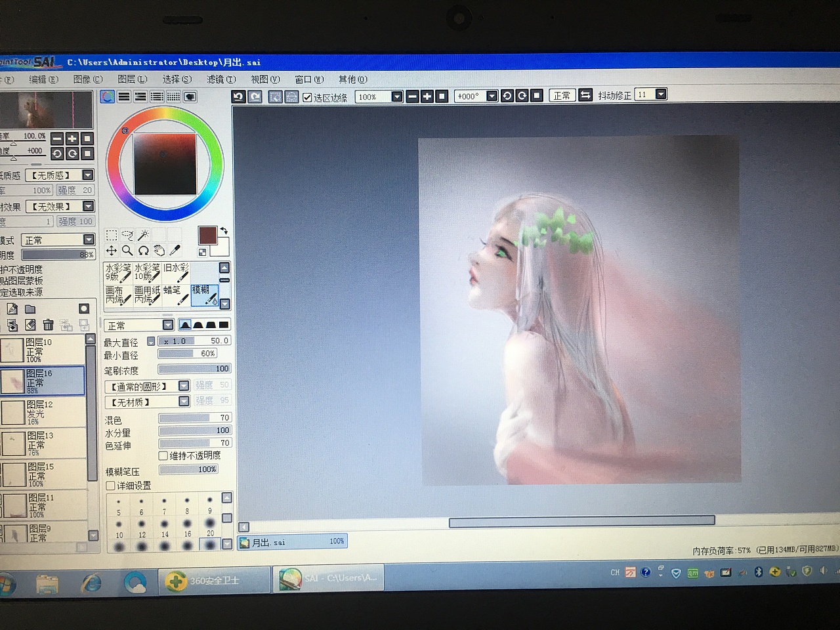Show the color wheel panel
Viewport: 840px width, 630px height.
[x=107, y=96]
